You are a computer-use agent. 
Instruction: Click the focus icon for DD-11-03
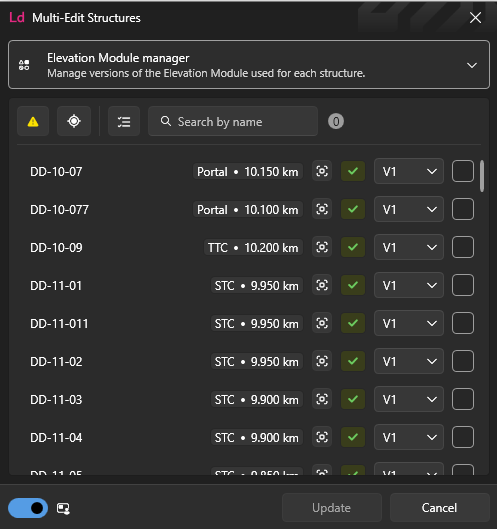point(322,399)
